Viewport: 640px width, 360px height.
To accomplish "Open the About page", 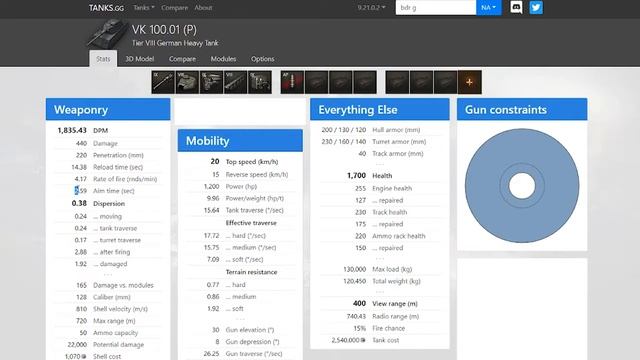I will (203, 8).
